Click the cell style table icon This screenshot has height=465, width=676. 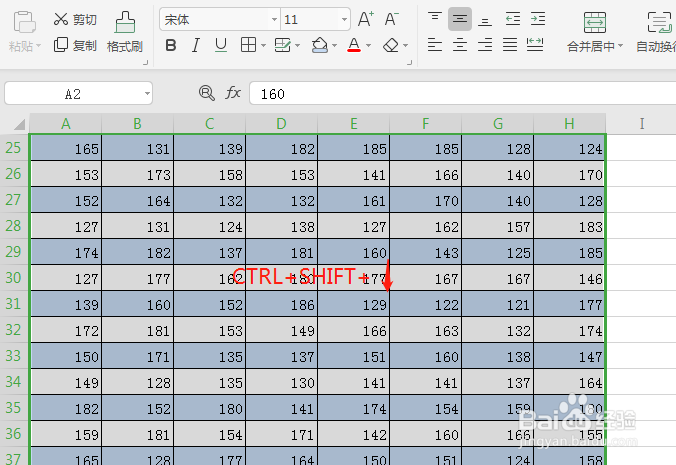[x=282, y=45]
